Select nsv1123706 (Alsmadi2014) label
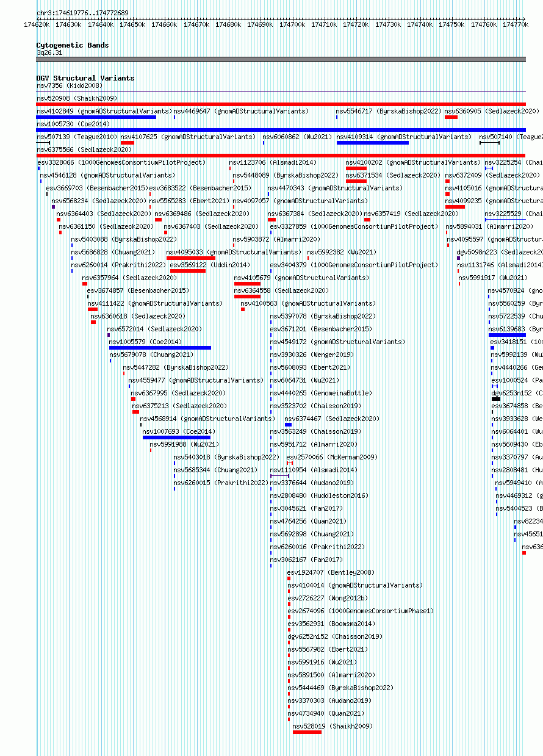Viewport: 543px width, 756px height. pyautogui.click(x=273, y=162)
